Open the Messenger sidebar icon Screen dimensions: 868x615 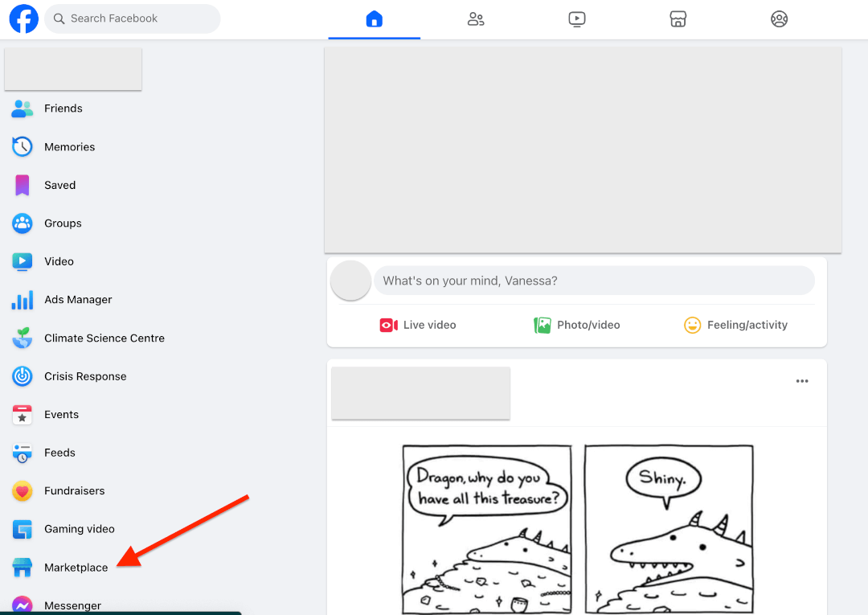click(23, 605)
